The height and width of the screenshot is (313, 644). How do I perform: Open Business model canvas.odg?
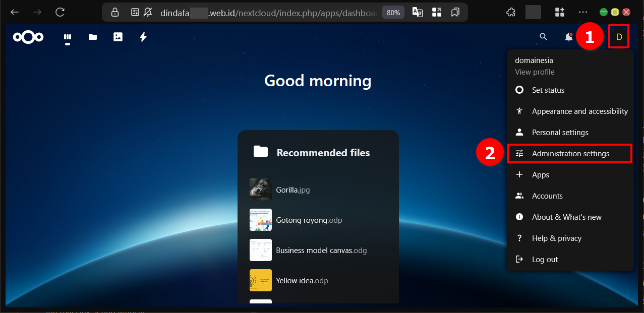click(321, 251)
